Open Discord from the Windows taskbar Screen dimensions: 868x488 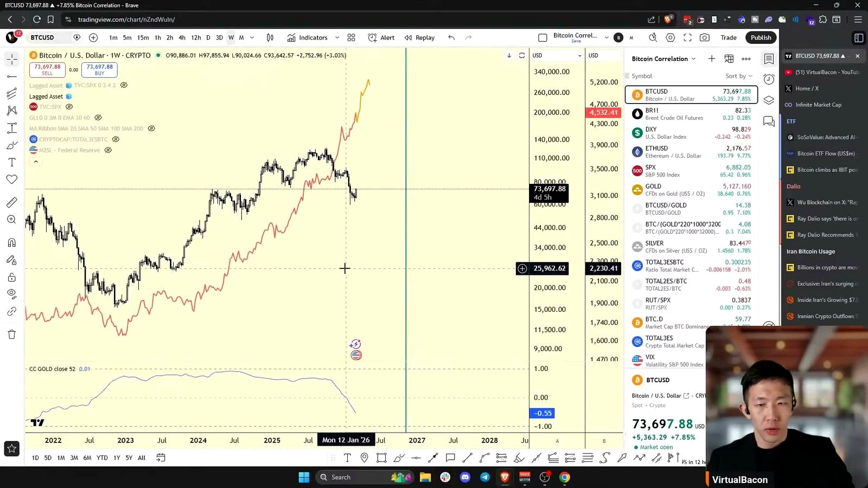(465, 477)
